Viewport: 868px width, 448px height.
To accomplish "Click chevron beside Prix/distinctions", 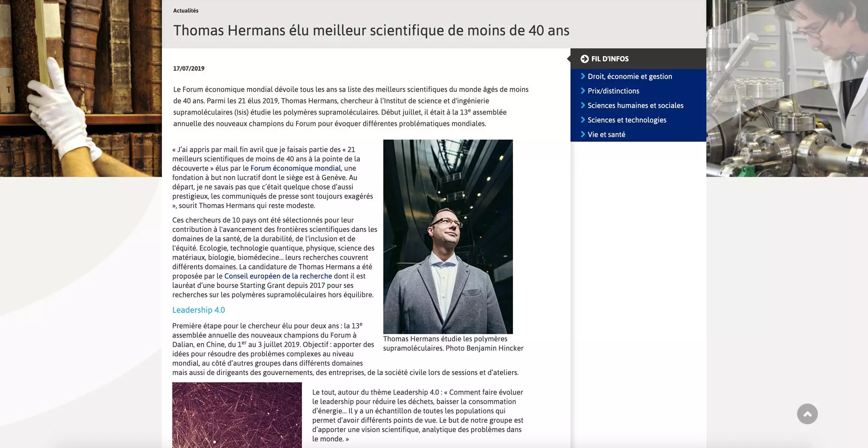I will click(x=583, y=91).
